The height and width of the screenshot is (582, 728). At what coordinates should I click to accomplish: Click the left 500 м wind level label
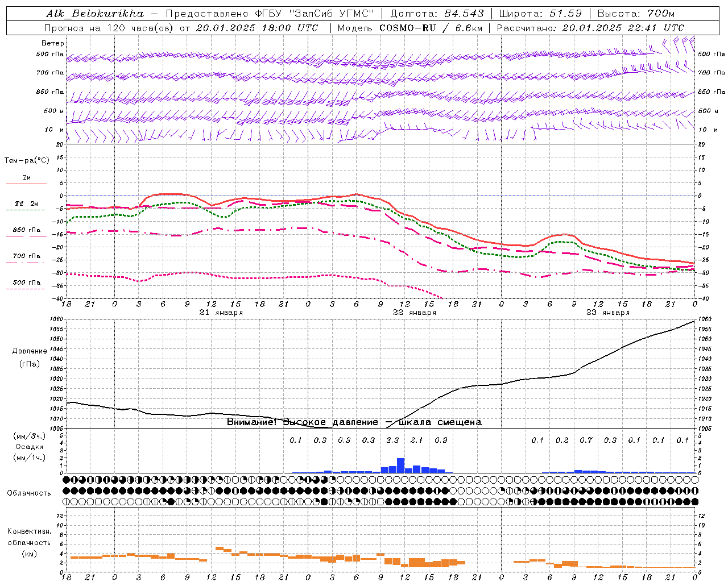54,111
